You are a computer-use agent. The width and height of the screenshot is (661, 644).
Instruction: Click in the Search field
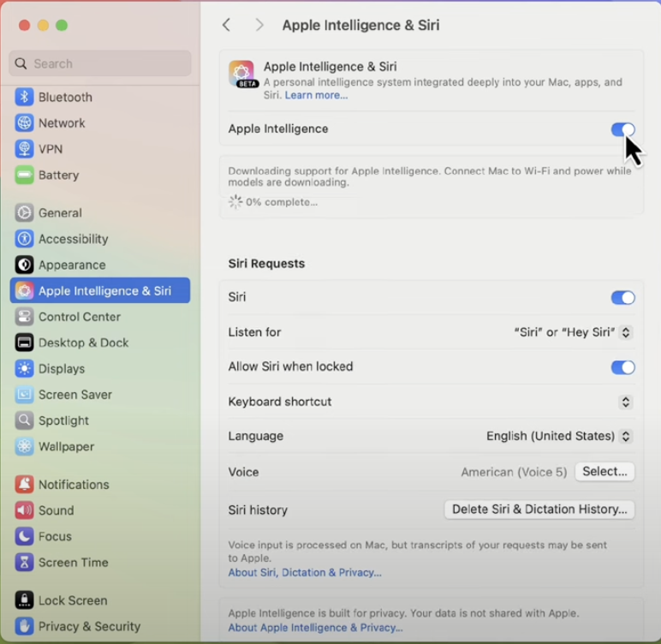(x=100, y=63)
